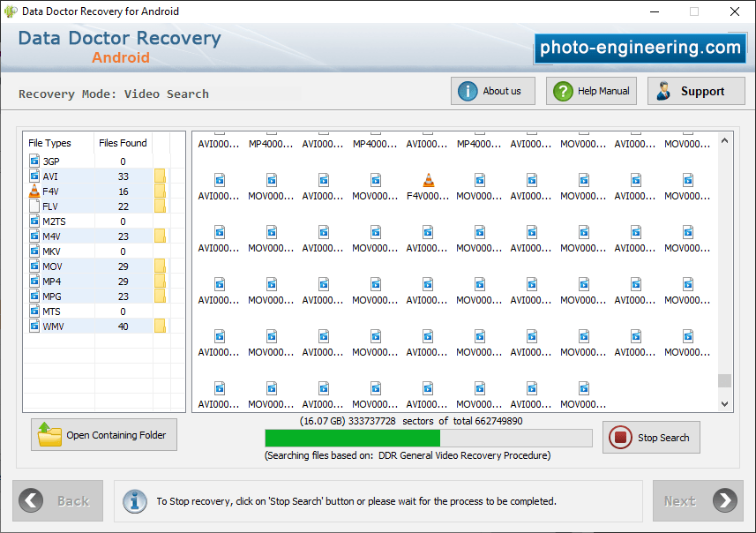The width and height of the screenshot is (756, 533).
Task: Click the file list scrollbar up arrow
Action: coord(724,140)
